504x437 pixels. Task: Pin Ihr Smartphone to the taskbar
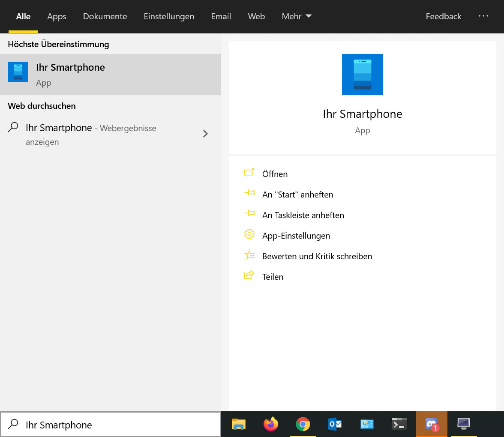click(x=303, y=215)
